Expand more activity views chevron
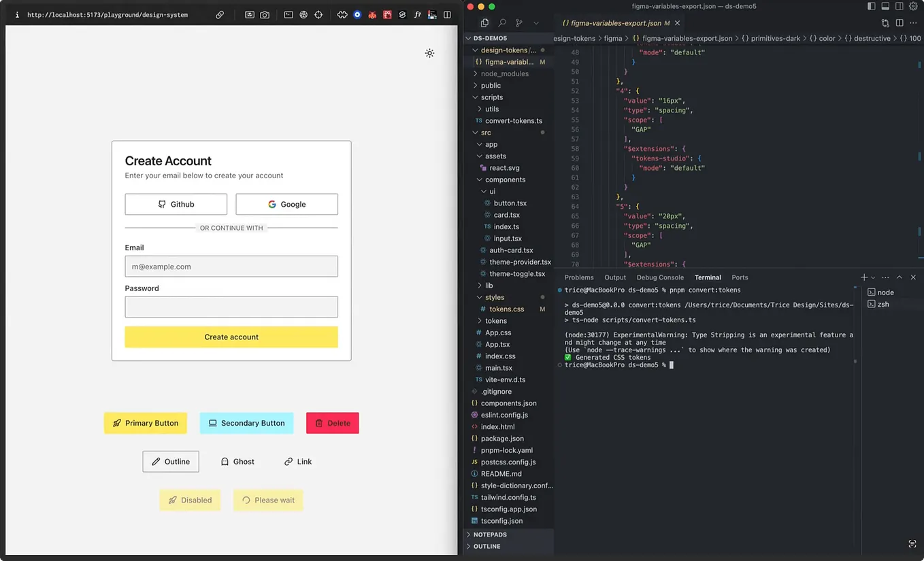 536,23
